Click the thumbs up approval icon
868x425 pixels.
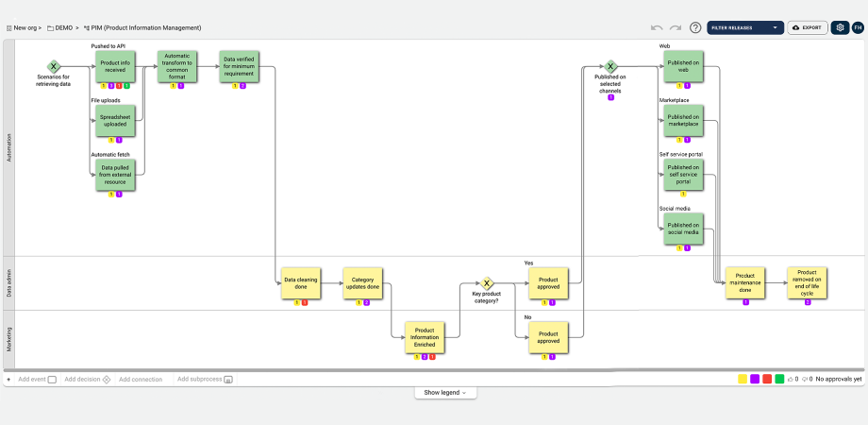790,379
